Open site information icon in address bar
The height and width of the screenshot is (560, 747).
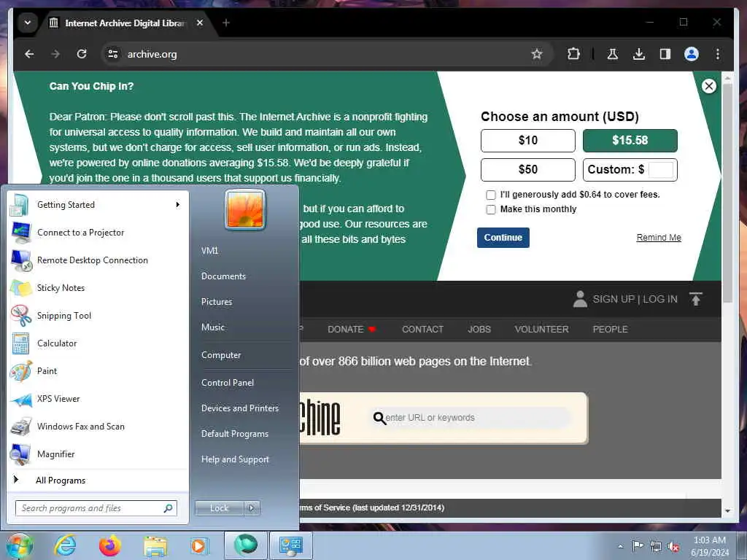113,54
